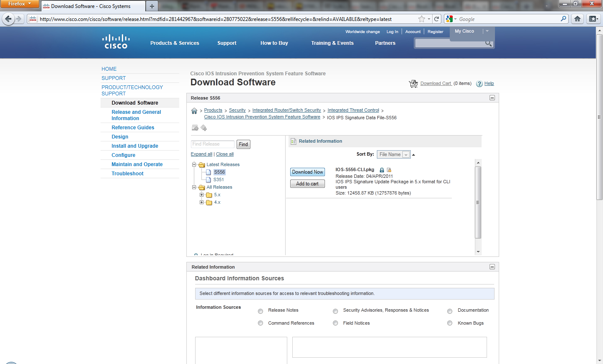603x364 pixels.
Task: Open Products & Services menu
Action: tap(175, 43)
